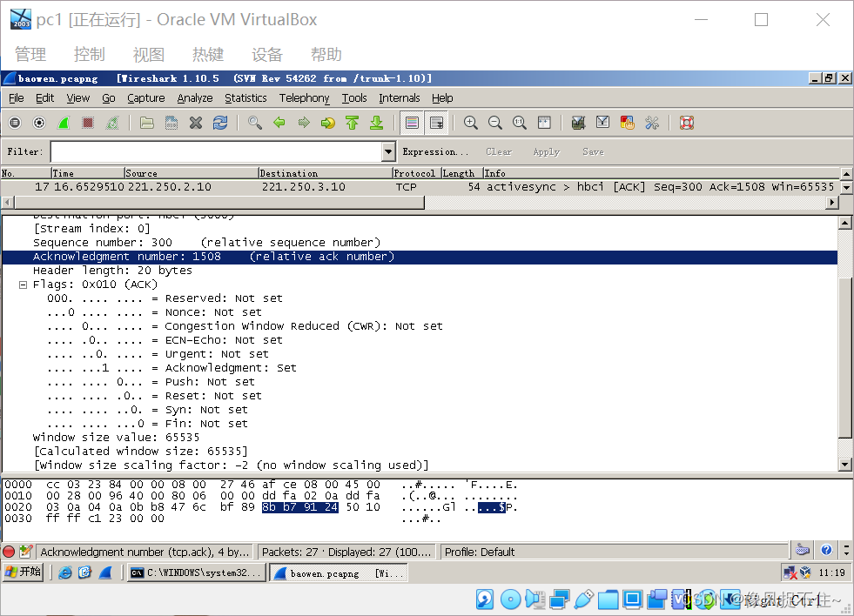Screen dimensions: 854x616
Task: Click the Expression... button
Action: 435,151
